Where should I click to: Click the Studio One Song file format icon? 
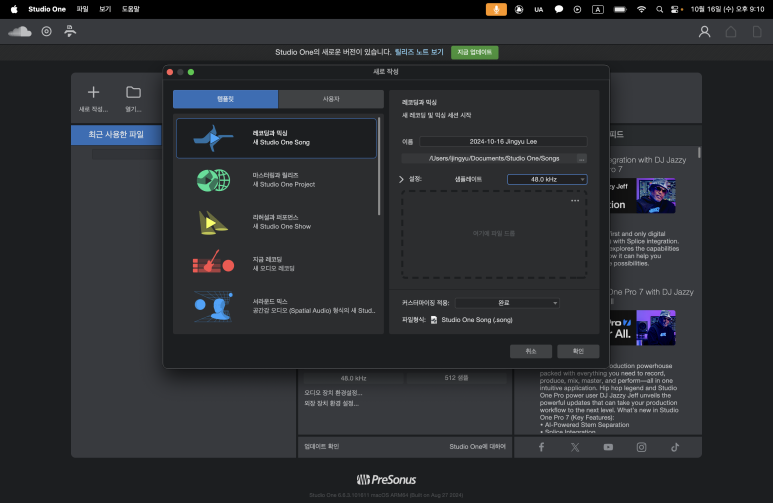point(434,320)
